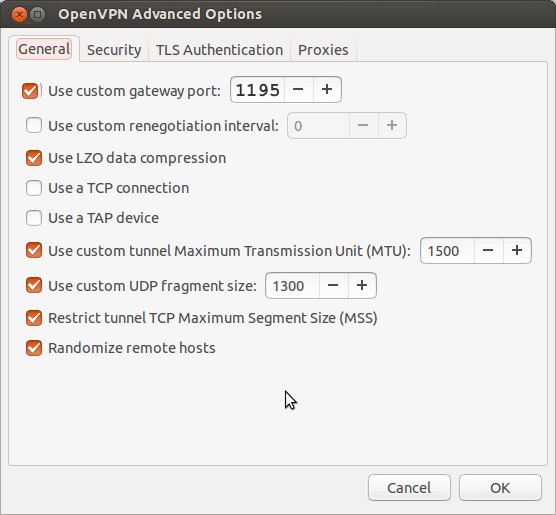Click minus on renegotiation interval
Viewport: 556px width, 515px height.
point(363,126)
